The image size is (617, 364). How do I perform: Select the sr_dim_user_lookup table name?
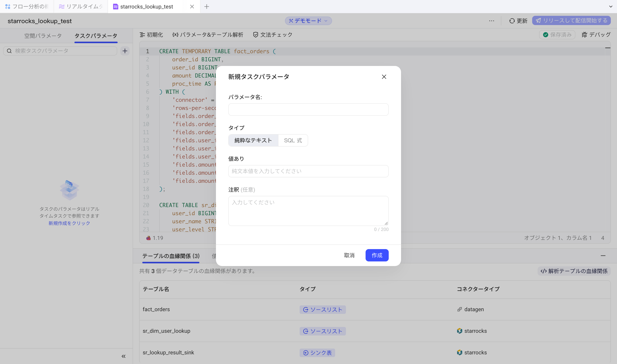pos(167,331)
